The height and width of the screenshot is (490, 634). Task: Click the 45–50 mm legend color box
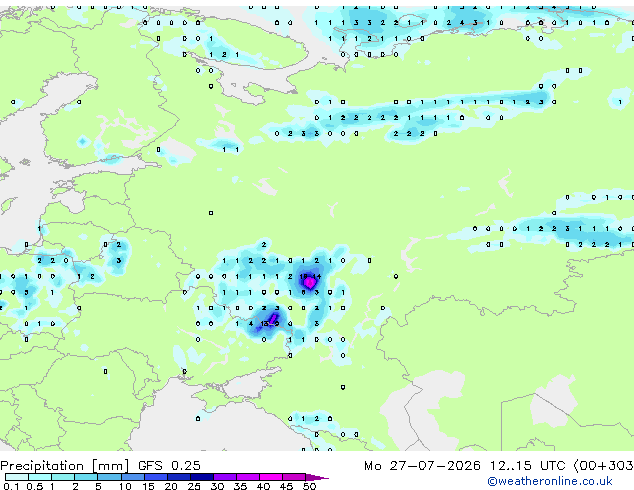[x=294, y=477]
